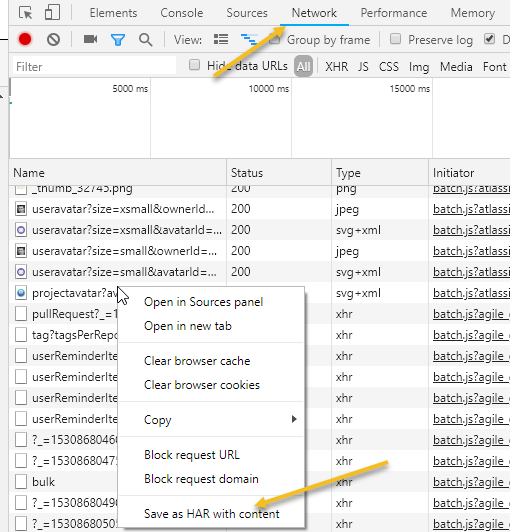
Task: Switch to the Console tab
Action: 182,13
